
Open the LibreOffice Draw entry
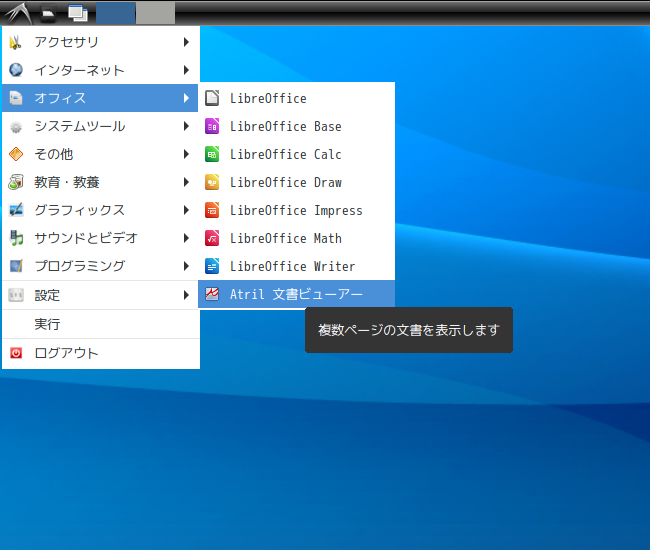tap(296, 182)
